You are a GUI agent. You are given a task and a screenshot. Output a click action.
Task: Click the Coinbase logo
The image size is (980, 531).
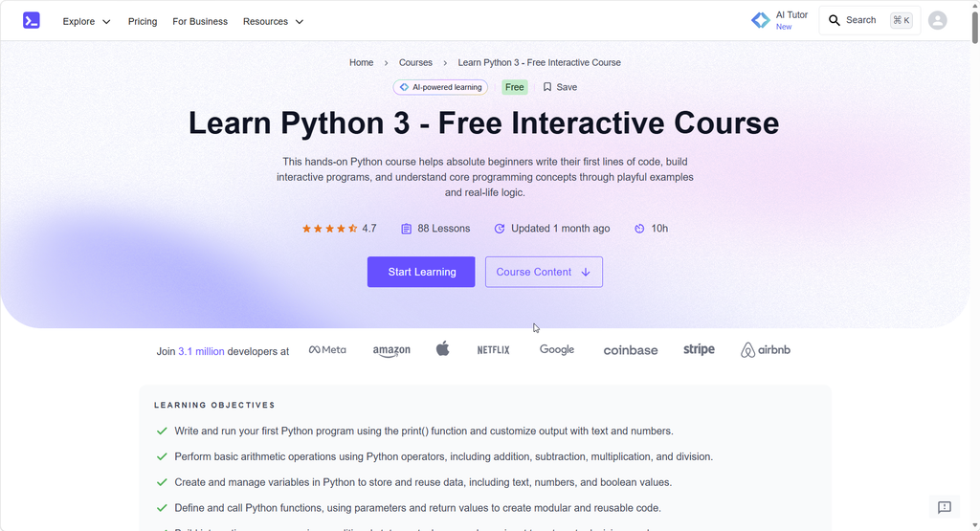631,350
